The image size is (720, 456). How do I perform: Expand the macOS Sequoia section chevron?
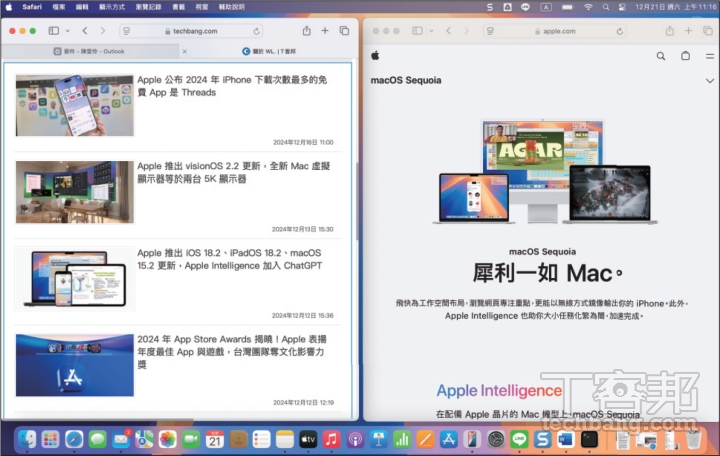[709, 80]
